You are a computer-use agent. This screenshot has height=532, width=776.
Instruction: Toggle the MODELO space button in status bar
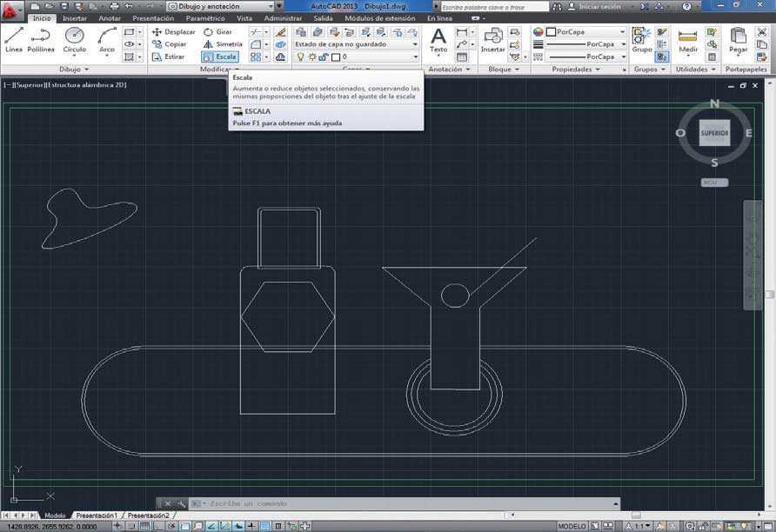click(572, 526)
